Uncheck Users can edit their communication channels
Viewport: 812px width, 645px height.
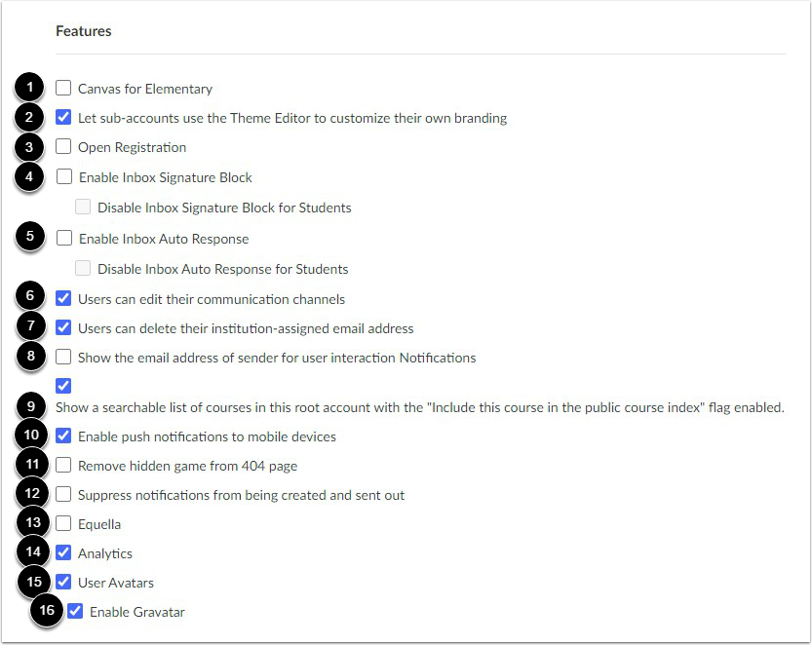[x=63, y=298]
